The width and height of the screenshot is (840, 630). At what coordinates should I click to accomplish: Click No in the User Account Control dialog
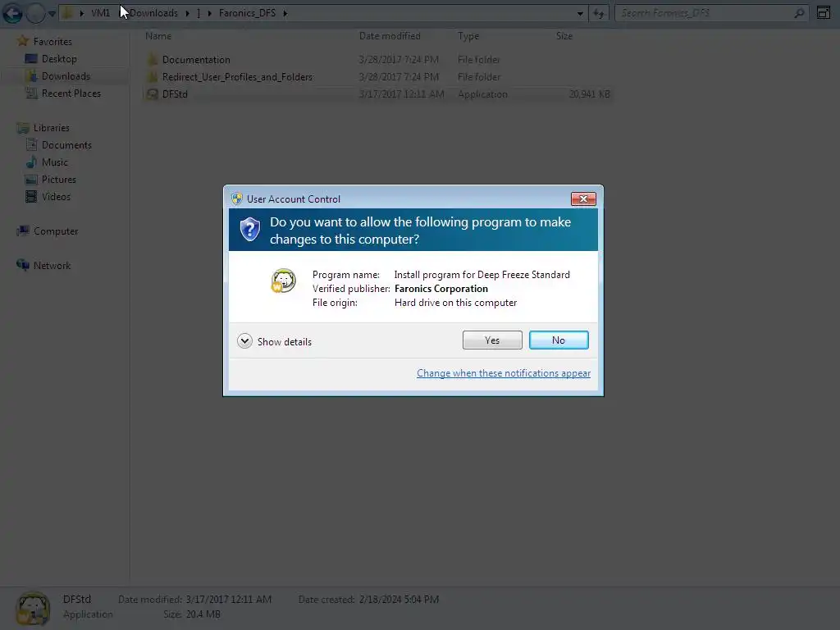pyautogui.click(x=558, y=340)
